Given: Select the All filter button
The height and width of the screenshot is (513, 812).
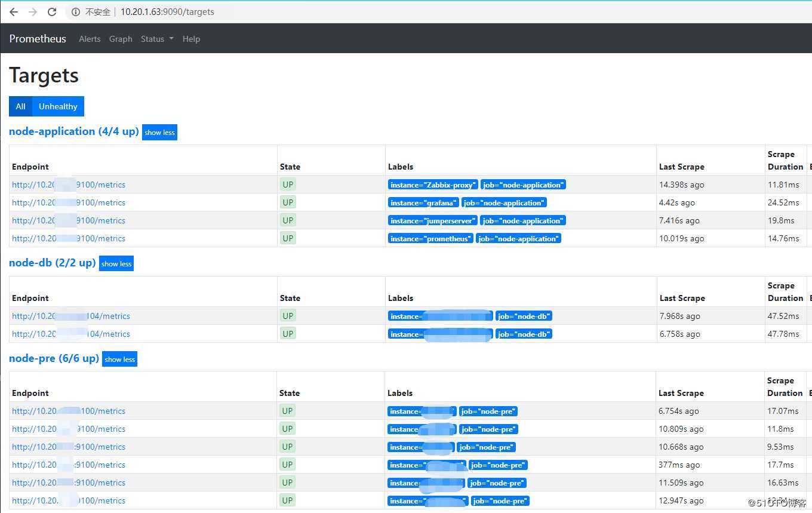Looking at the screenshot, I should point(21,106).
